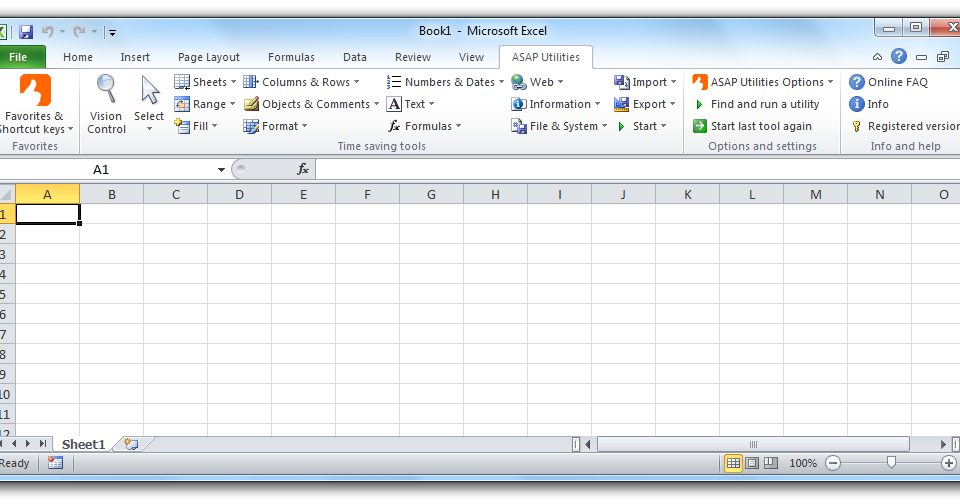The width and height of the screenshot is (960, 504).
Task: Switch to Normal view
Action: (733, 463)
